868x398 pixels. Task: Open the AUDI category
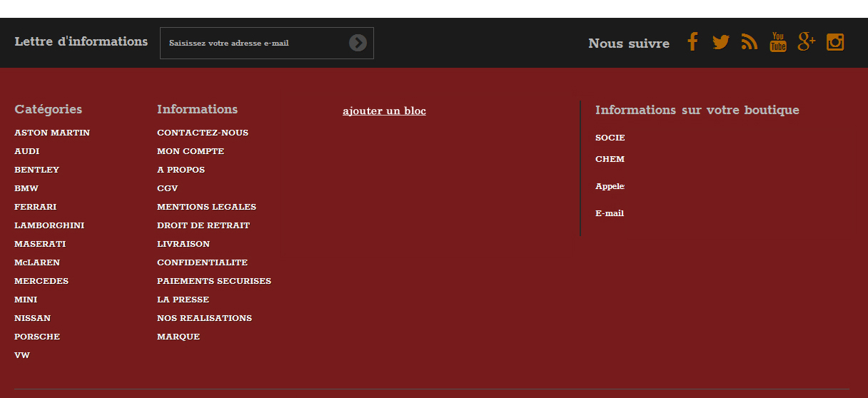tap(27, 151)
